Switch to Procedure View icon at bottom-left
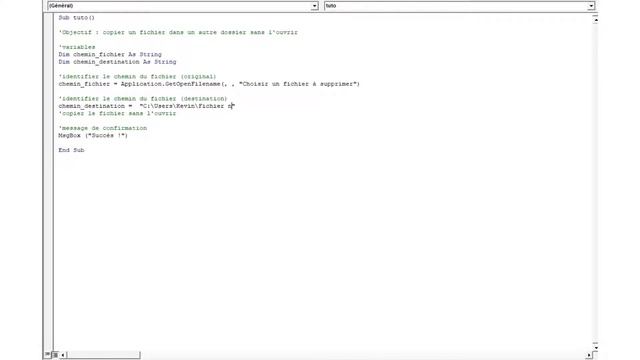This screenshot has width=640, height=360. point(48,355)
